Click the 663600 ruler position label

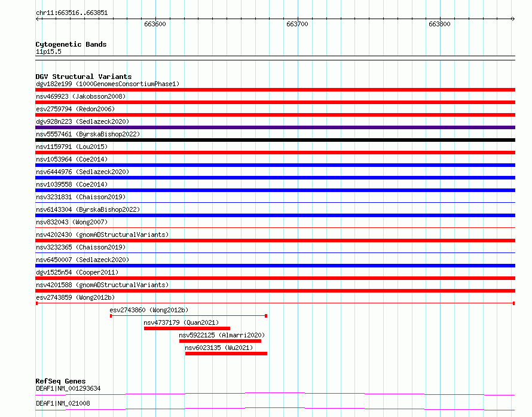[155, 24]
